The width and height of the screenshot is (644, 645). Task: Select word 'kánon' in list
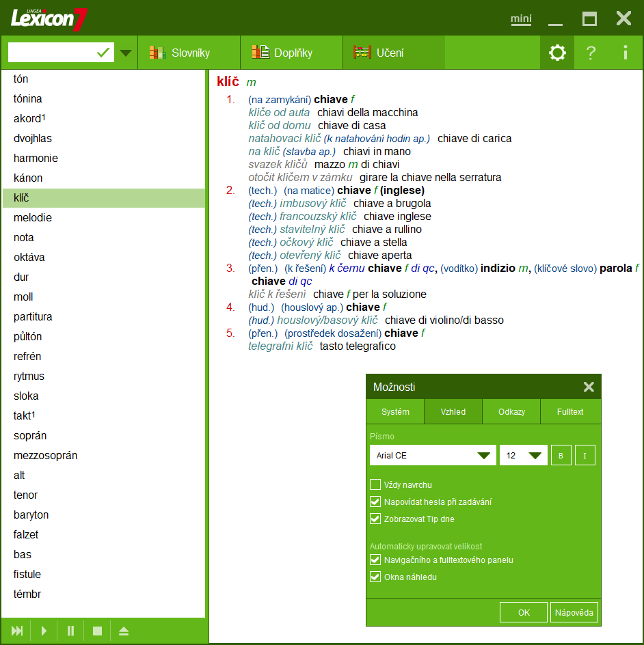coord(104,178)
